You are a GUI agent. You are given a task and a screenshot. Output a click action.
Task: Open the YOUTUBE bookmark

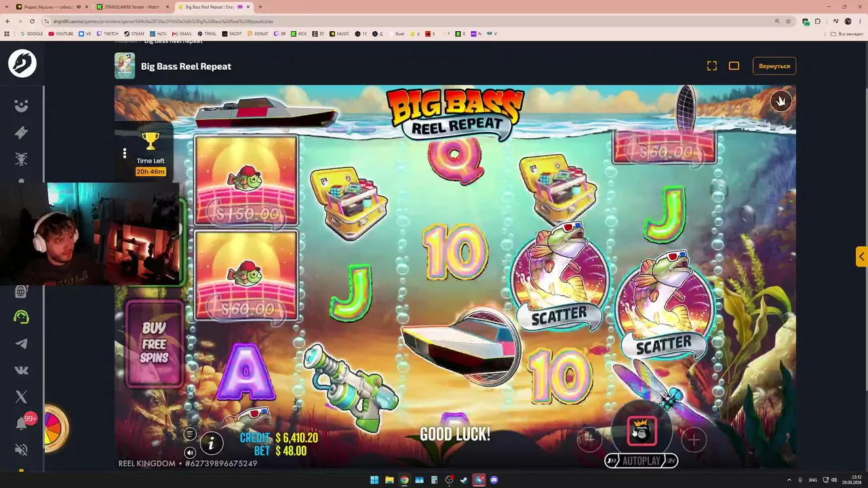point(61,33)
